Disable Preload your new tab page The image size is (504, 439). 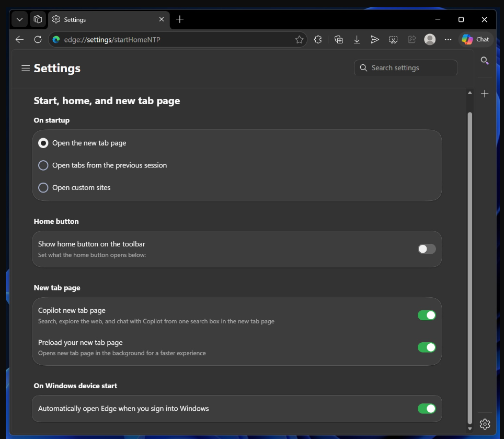(426, 347)
